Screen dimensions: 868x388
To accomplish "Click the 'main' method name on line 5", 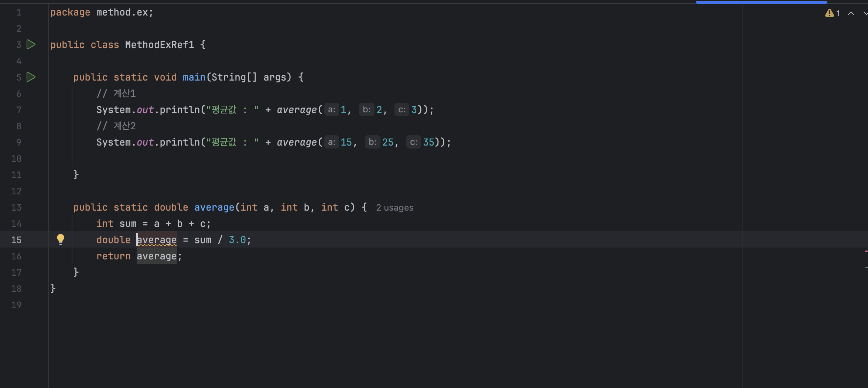I will 194,77.
